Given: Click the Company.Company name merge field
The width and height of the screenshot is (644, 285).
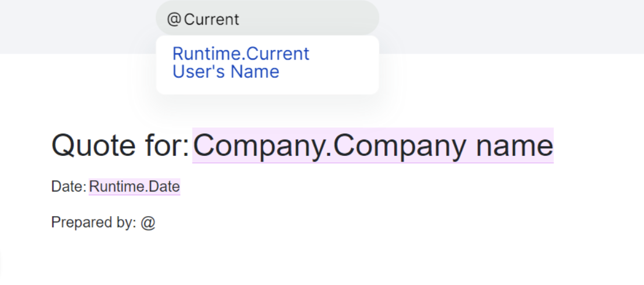Looking at the screenshot, I should (x=373, y=145).
